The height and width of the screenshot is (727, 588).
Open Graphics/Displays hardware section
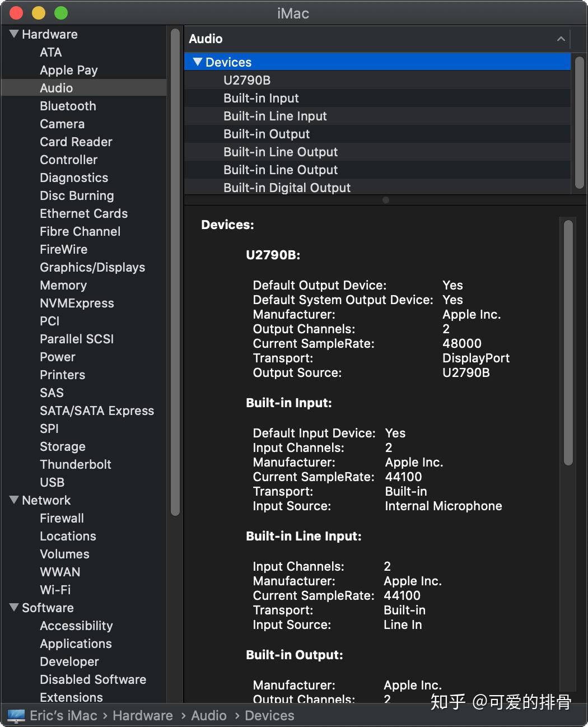[92, 267]
